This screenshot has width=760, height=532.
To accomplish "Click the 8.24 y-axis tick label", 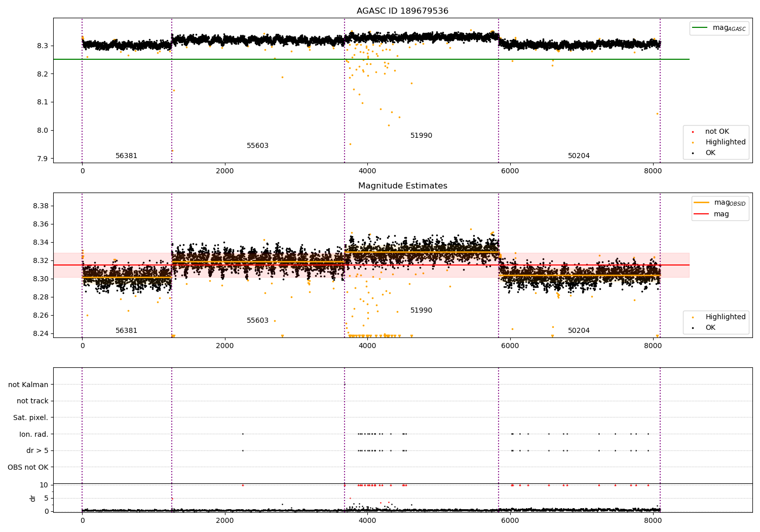I will pyautogui.click(x=41, y=333).
